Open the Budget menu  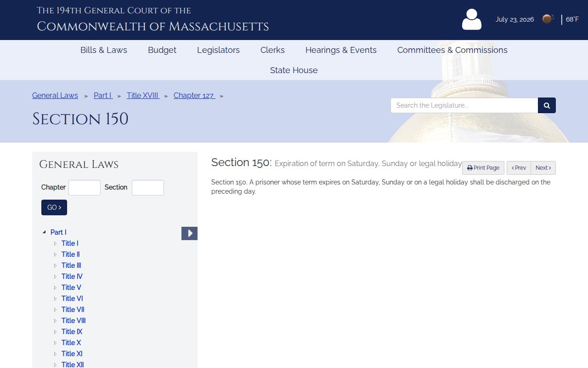click(x=162, y=50)
